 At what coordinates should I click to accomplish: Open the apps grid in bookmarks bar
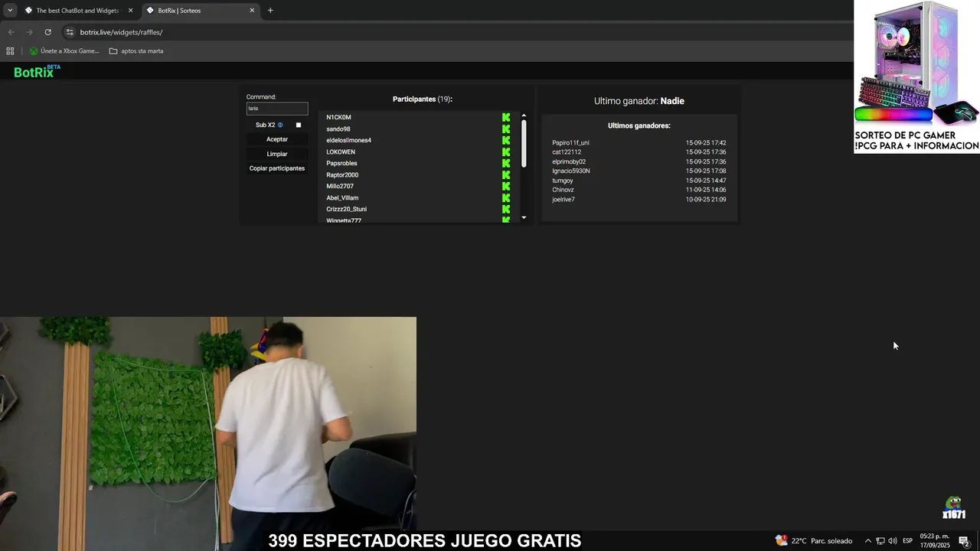[x=10, y=51]
